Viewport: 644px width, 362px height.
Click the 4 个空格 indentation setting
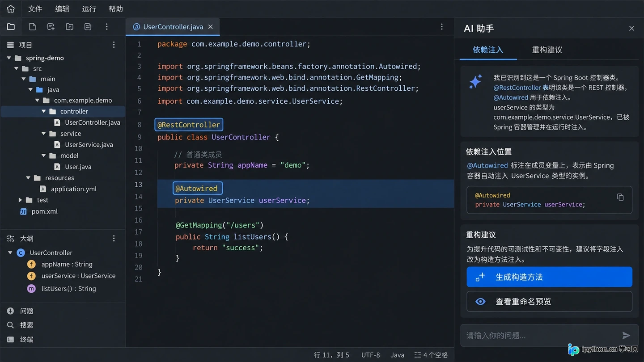431,355
